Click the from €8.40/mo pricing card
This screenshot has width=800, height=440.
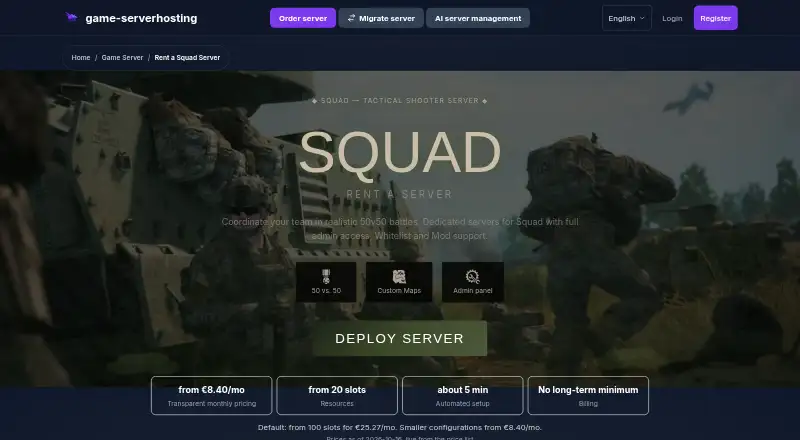point(212,396)
